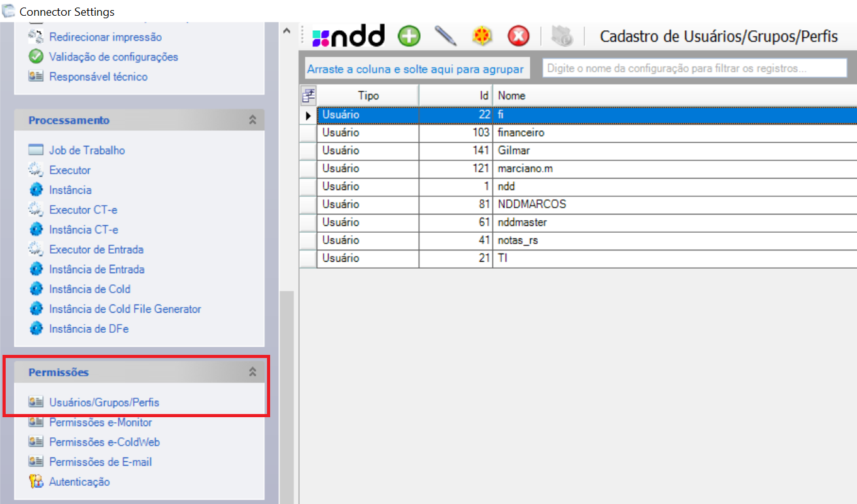Open Validação de configurações
This screenshot has width=857, height=504.
[x=113, y=57]
